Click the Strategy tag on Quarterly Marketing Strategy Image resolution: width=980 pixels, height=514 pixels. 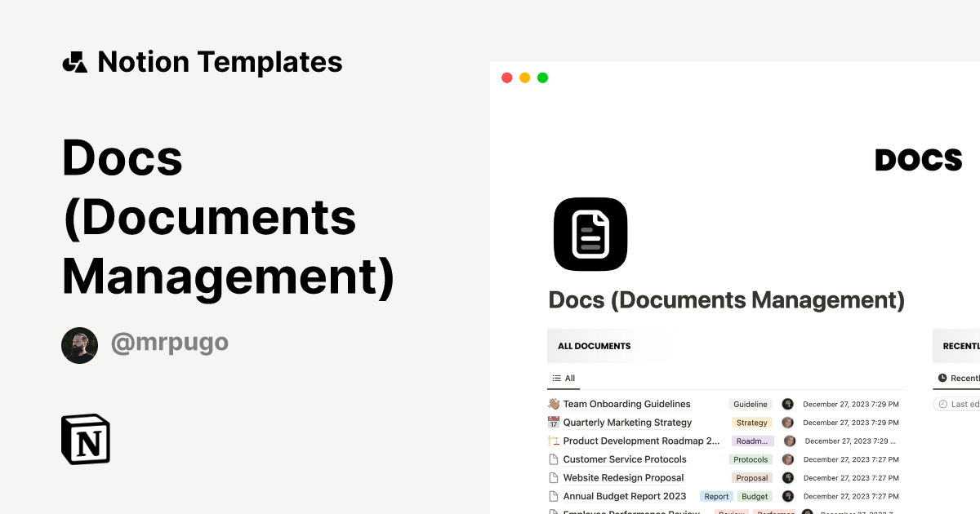(x=751, y=423)
